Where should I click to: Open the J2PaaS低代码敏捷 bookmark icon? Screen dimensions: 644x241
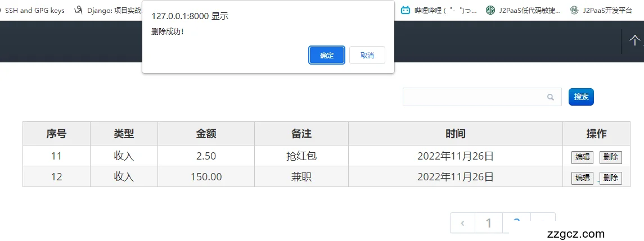pos(490,10)
